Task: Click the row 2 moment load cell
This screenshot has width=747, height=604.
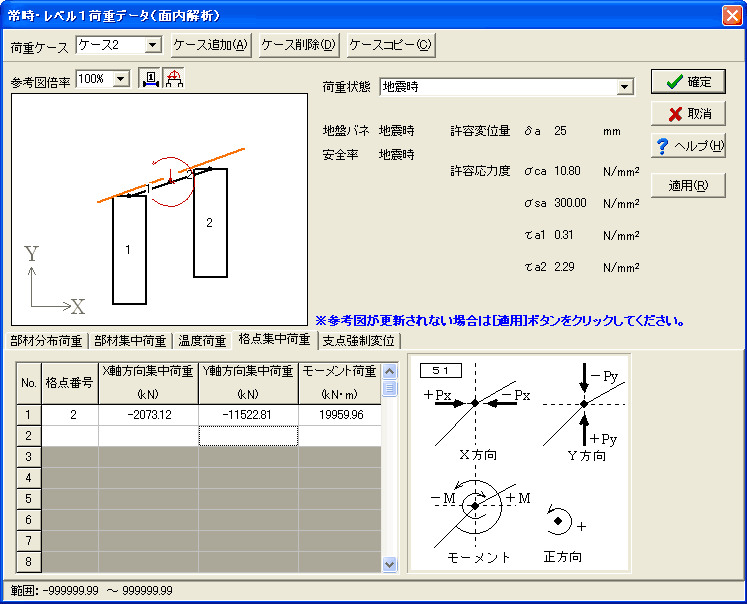Action: (340, 436)
